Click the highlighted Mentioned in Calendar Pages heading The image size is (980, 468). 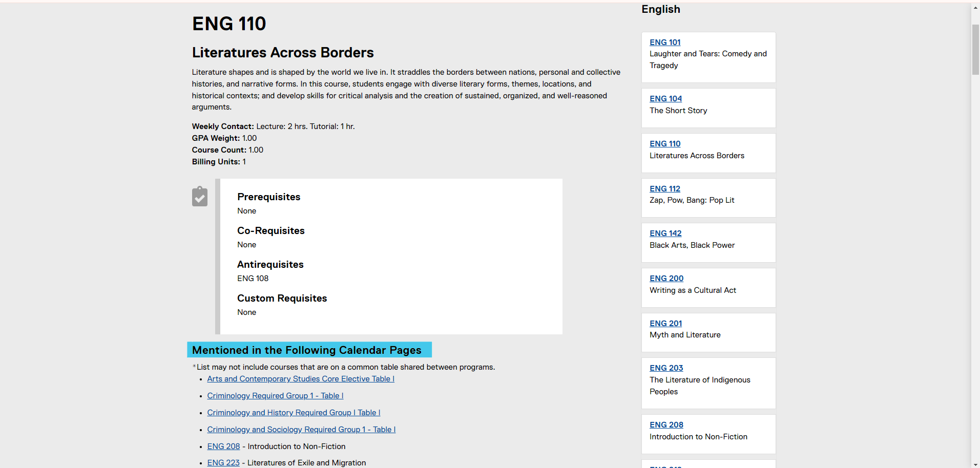(x=309, y=350)
